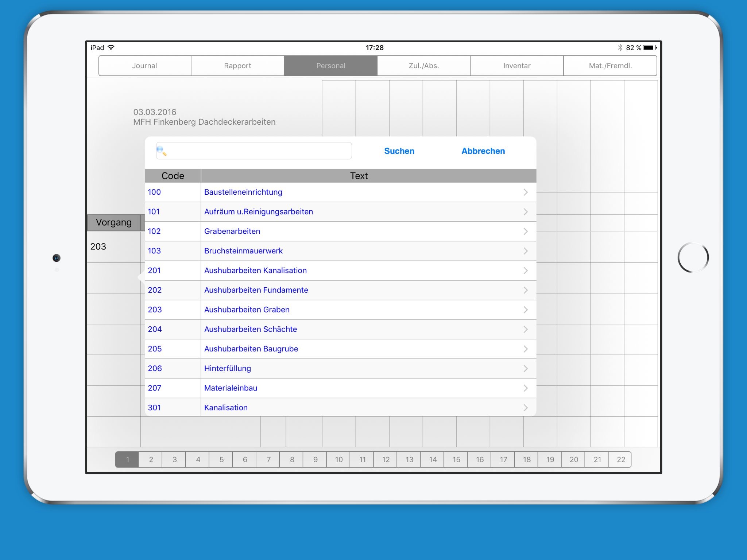
Task: Select page 22 in bottom pager
Action: (x=620, y=459)
